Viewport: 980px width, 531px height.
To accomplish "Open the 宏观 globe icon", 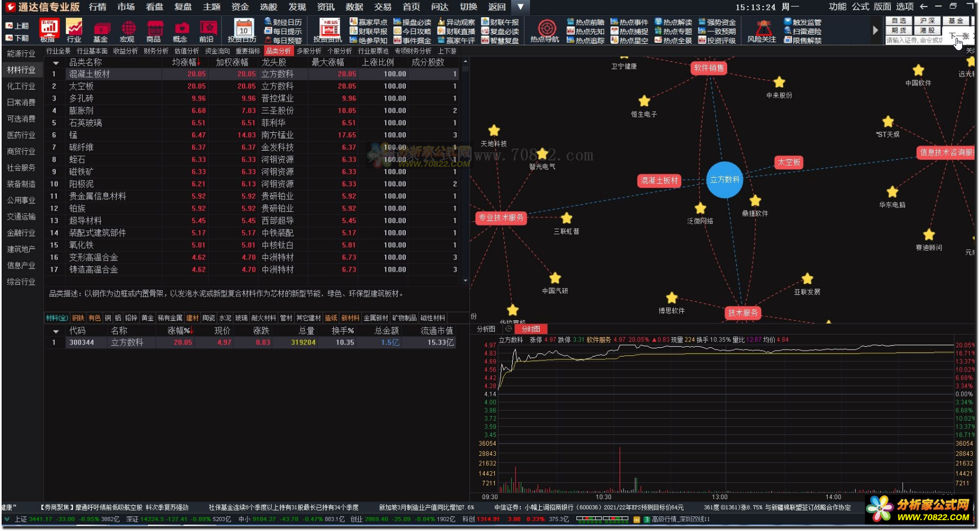I will pos(128,31).
